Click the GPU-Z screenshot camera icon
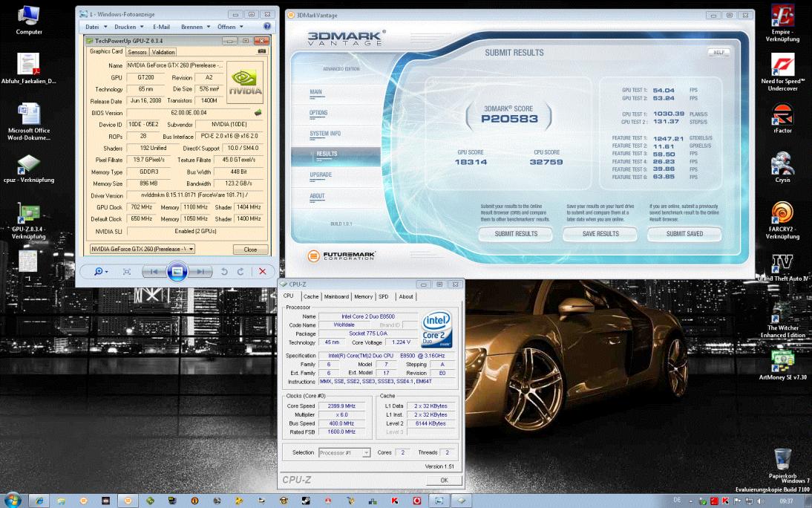Image resolution: width=812 pixels, height=508 pixels. click(262, 51)
